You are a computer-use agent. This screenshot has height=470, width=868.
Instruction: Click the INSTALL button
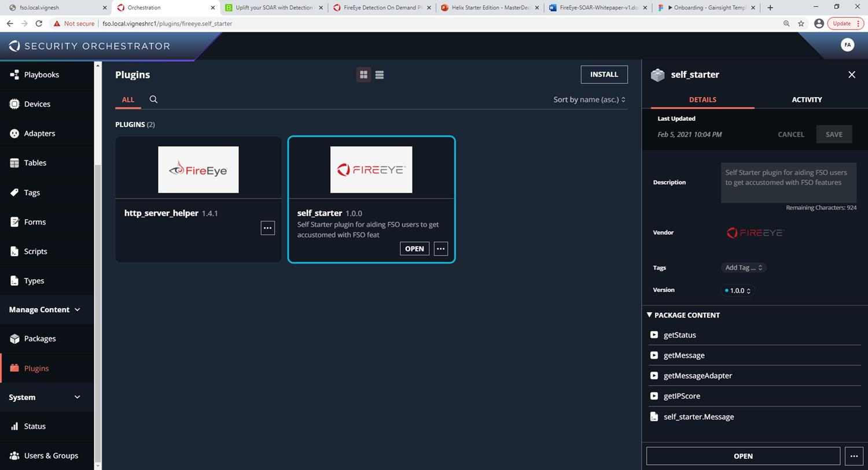604,75
